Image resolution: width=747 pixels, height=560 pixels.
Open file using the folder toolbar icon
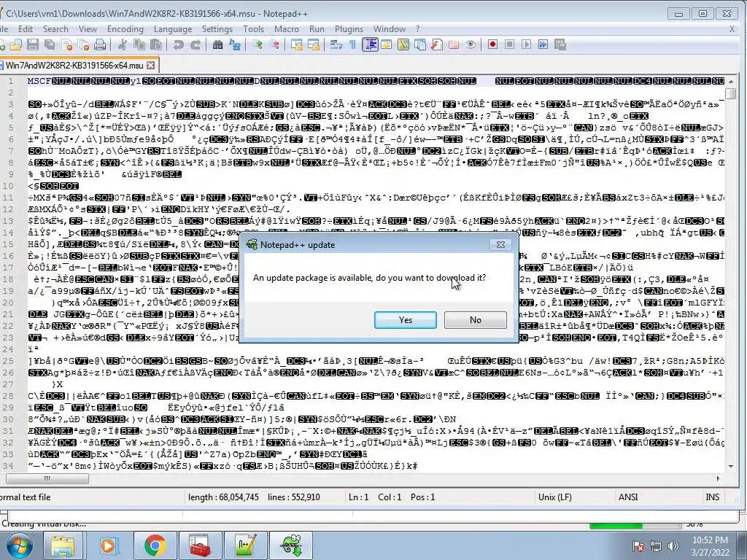pyautogui.click(x=16, y=44)
